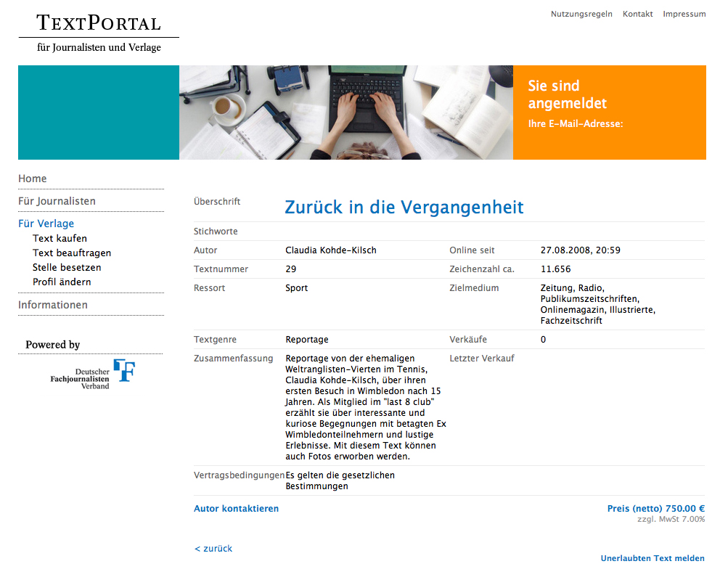Open Text beauftragen in the sidebar
This screenshot has height=585, width=728.
point(72,253)
